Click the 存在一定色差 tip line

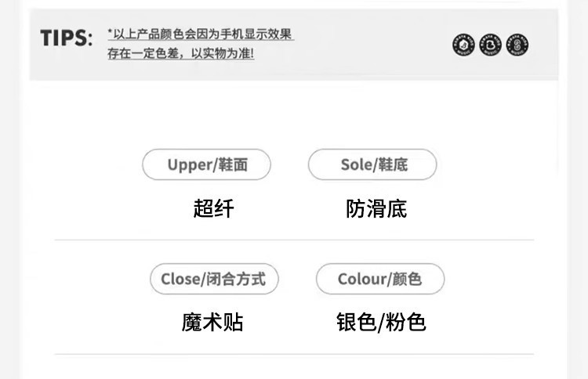tap(181, 54)
